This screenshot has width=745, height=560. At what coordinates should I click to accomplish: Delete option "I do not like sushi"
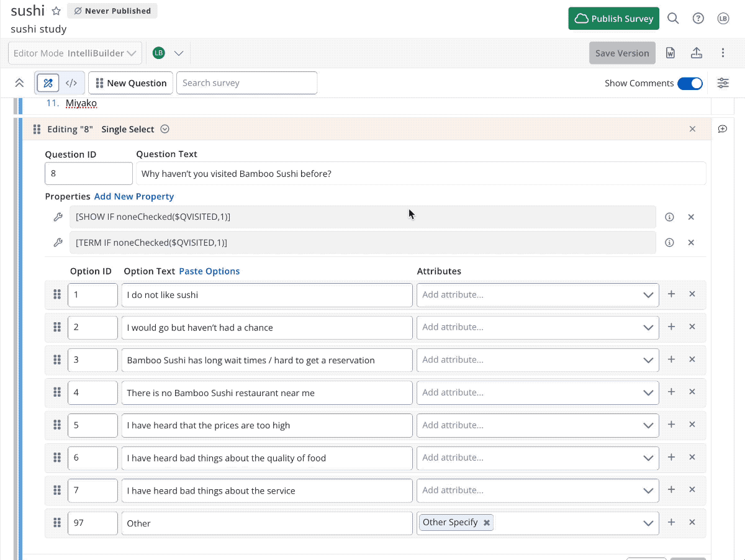click(692, 294)
